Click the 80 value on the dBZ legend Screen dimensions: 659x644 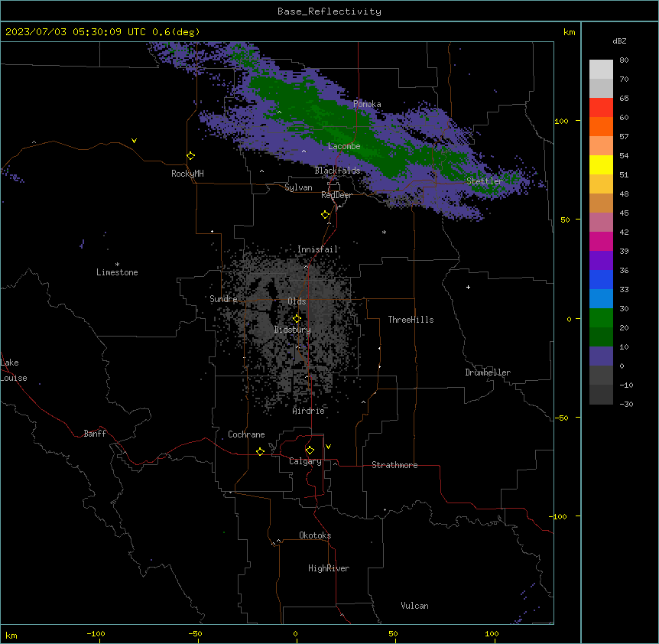pyautogui.click(x=624, y=60)
